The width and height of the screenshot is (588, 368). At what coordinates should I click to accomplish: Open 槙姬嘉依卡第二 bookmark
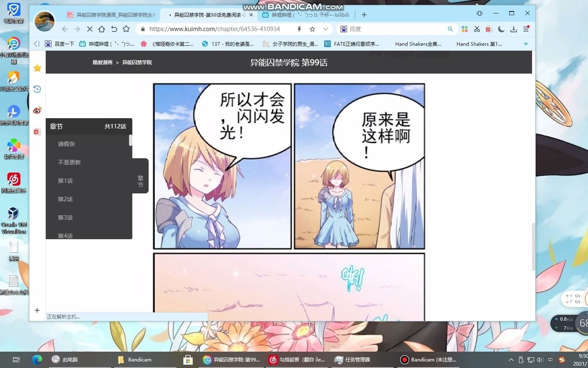[167, 44]
